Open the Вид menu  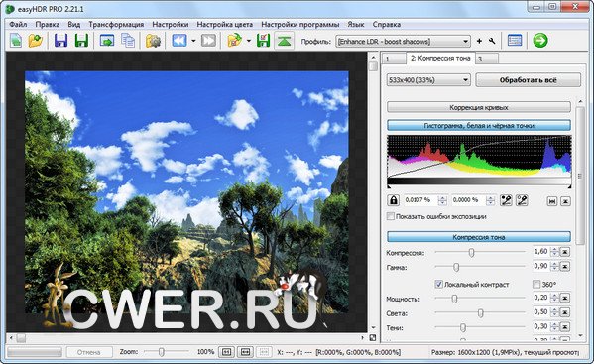coord(74,24)
